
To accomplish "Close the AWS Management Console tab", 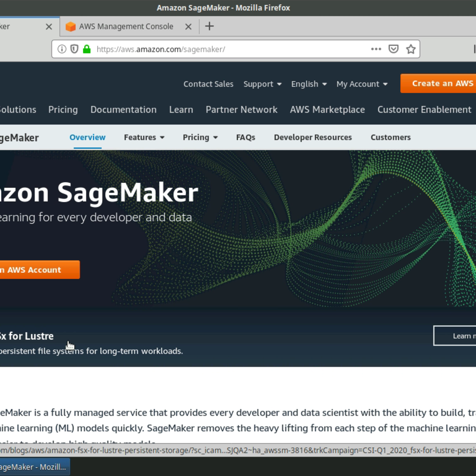I will [x=188, y=27].
